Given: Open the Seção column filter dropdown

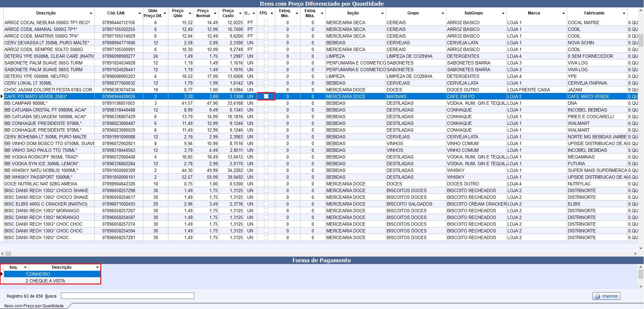Looking at the screenshot, I should coord(382,13).
